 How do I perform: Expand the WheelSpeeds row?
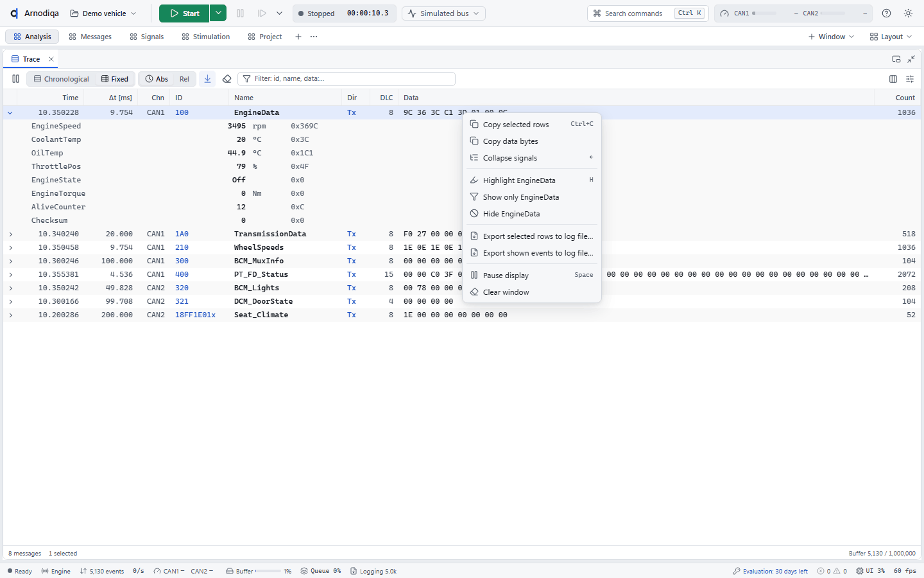pos(10,247)
